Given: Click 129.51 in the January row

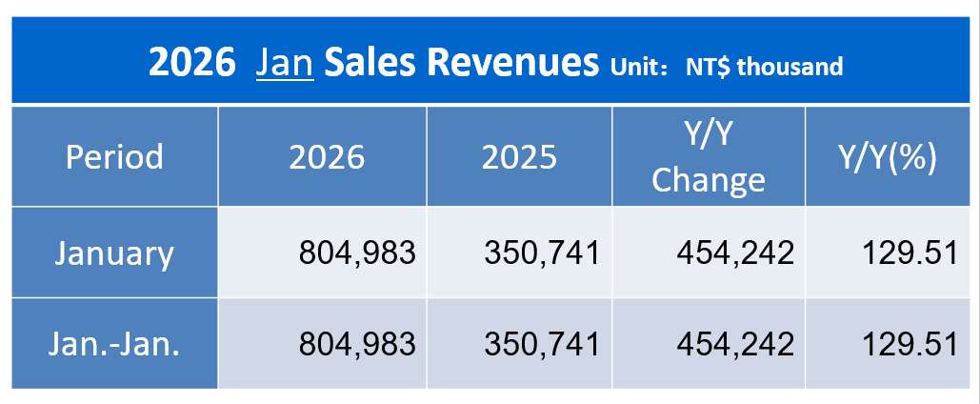Looking at the screenshot, I should click(x=909, y=253).
